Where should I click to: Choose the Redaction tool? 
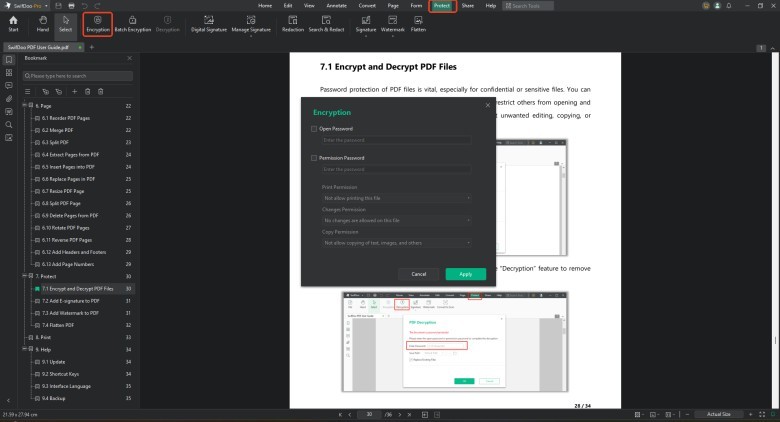tap(292, 23)
